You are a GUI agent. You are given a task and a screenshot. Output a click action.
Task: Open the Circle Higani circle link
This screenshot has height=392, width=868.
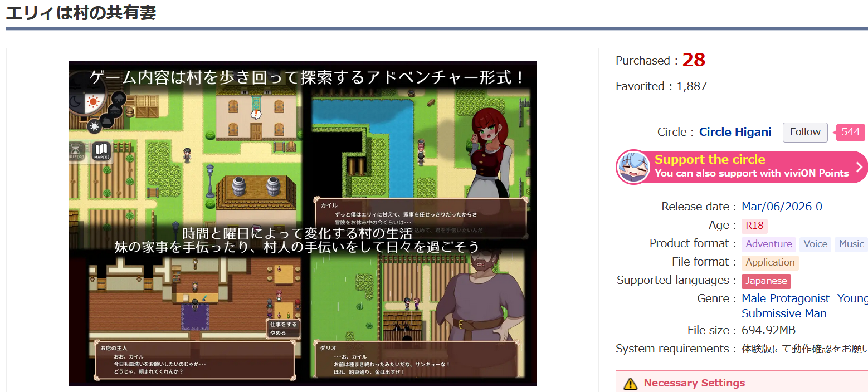(735, 132)
